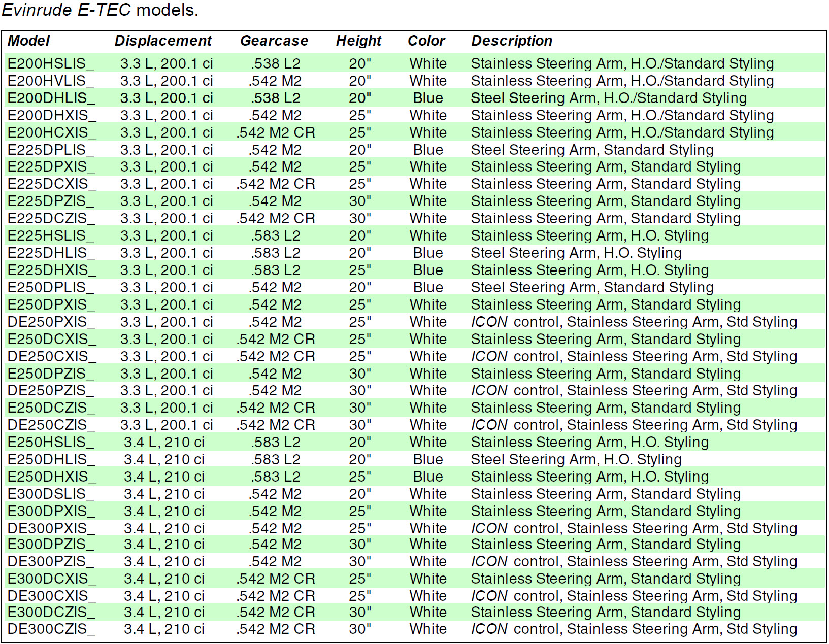Click the Displacement column header
Image resolution: width=829 pixels, height=644 pixels.
tap(163, 41)
